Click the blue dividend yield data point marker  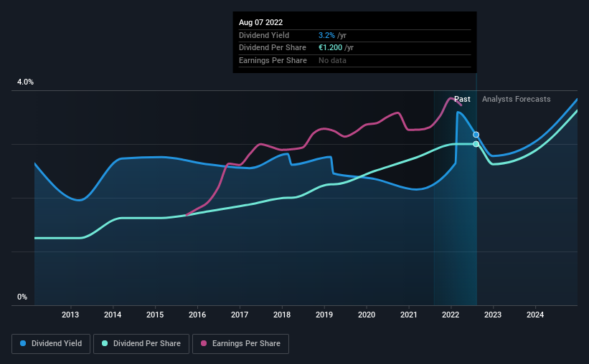[476, 135]
